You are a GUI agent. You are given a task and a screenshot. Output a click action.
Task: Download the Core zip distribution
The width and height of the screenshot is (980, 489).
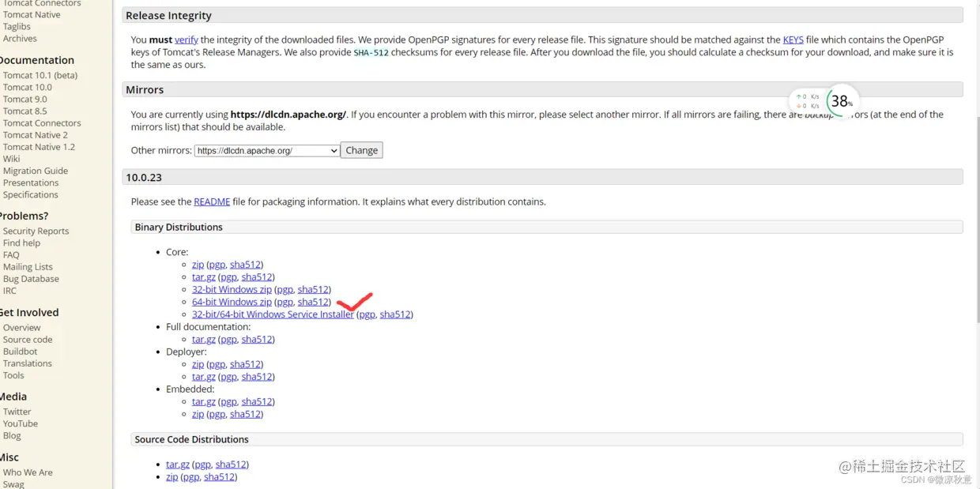tap(198, 265)
